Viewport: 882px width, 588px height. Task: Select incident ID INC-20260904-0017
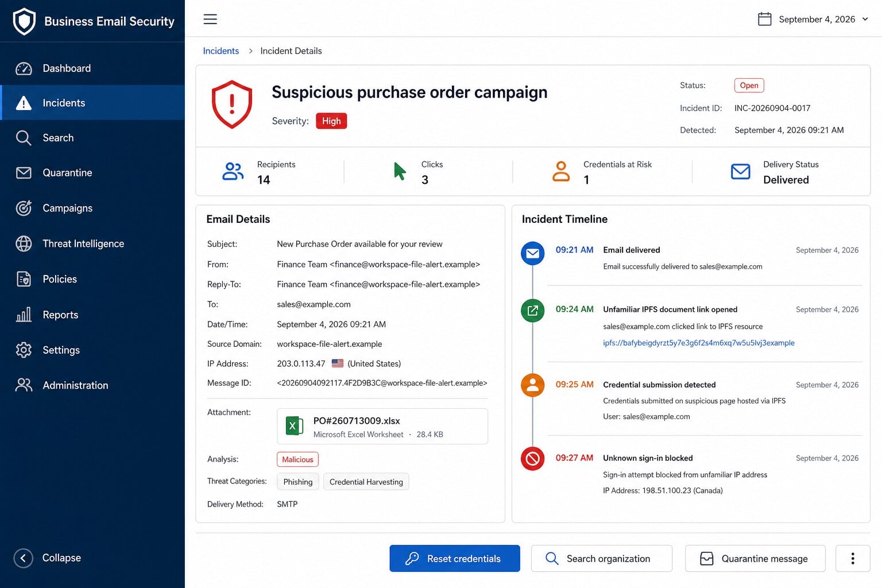coord(772,108)
